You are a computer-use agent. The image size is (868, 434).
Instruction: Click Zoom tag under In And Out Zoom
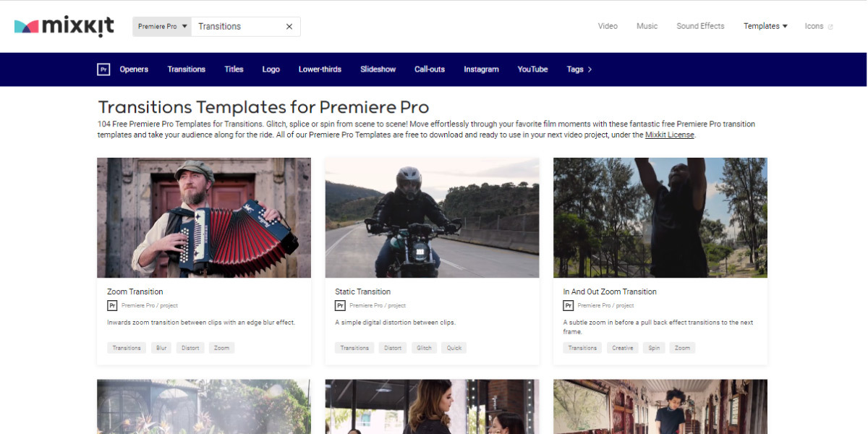682,348
